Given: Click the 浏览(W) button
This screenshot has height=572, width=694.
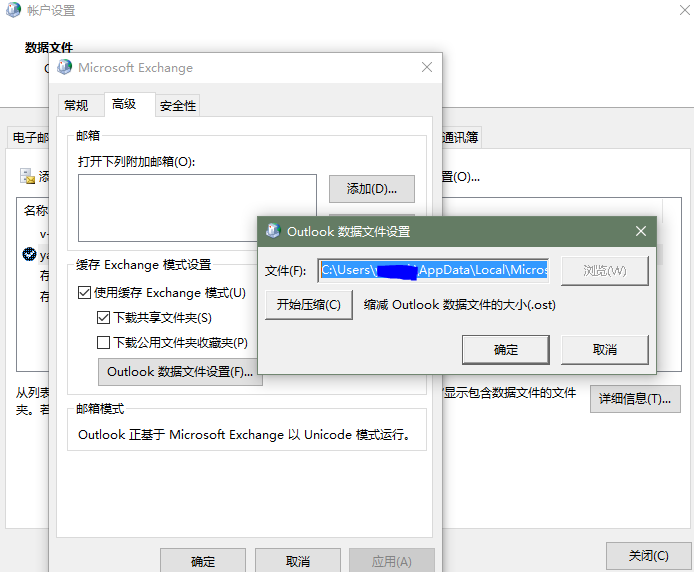Looking at the screenshot, I should tap(605, 271).
